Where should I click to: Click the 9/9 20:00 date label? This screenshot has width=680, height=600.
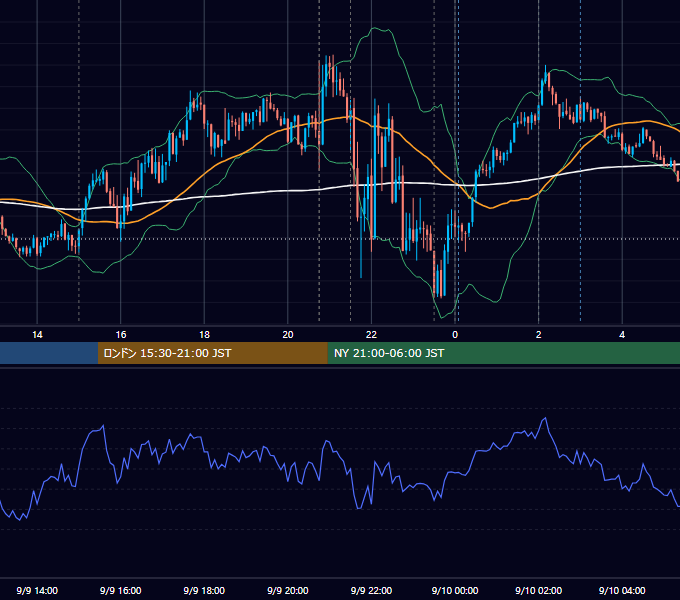(288, 590)
